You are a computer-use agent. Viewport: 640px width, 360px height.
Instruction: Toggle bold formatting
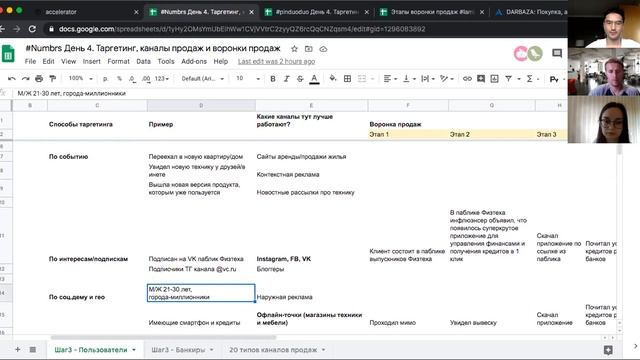coord(273,78)
